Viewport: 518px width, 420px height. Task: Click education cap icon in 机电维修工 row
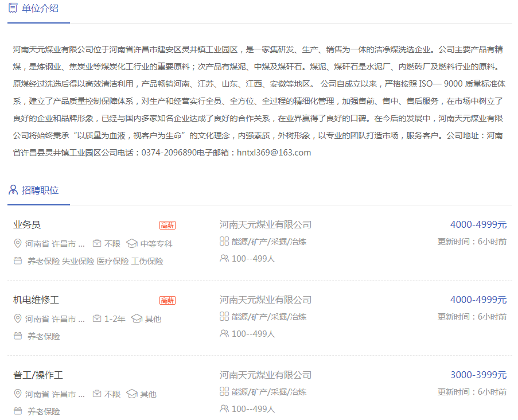(x=137, y=318)
